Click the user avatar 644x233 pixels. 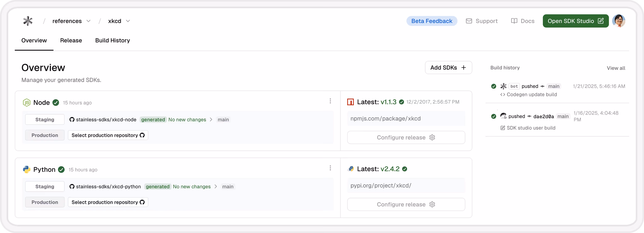click(618, 21)
